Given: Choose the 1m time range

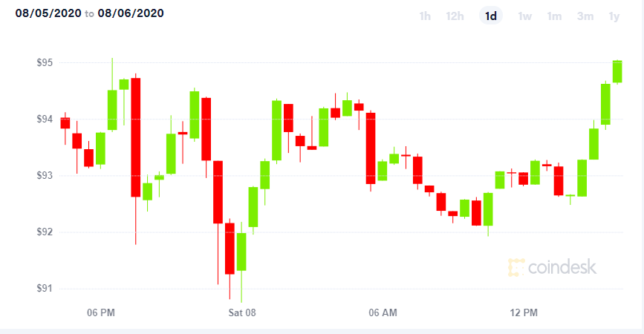Looking at the screenshot, I should pos(554,16).
